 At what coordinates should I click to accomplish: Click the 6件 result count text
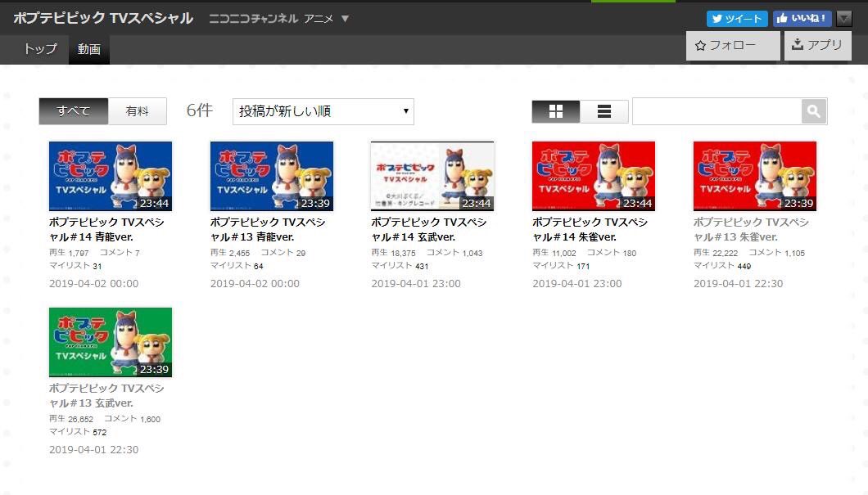coord(199,110)
